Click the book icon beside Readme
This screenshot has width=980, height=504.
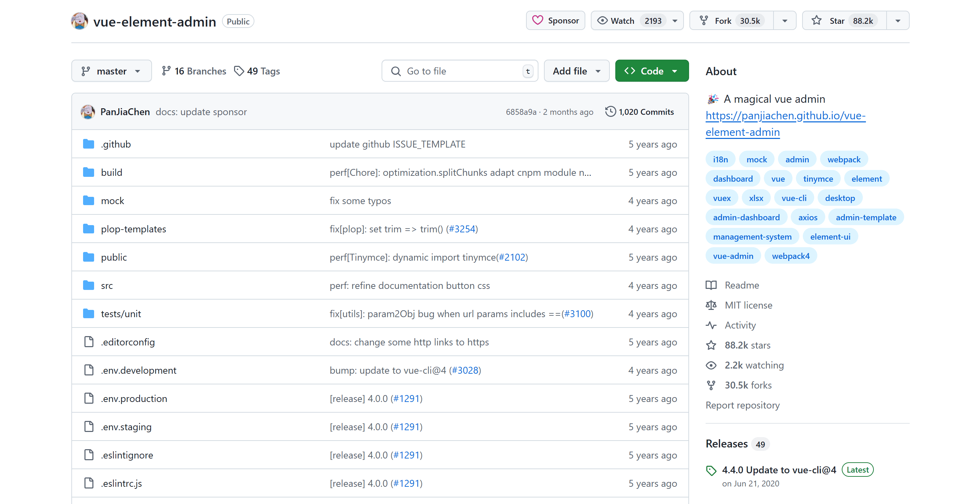point(711,285)
